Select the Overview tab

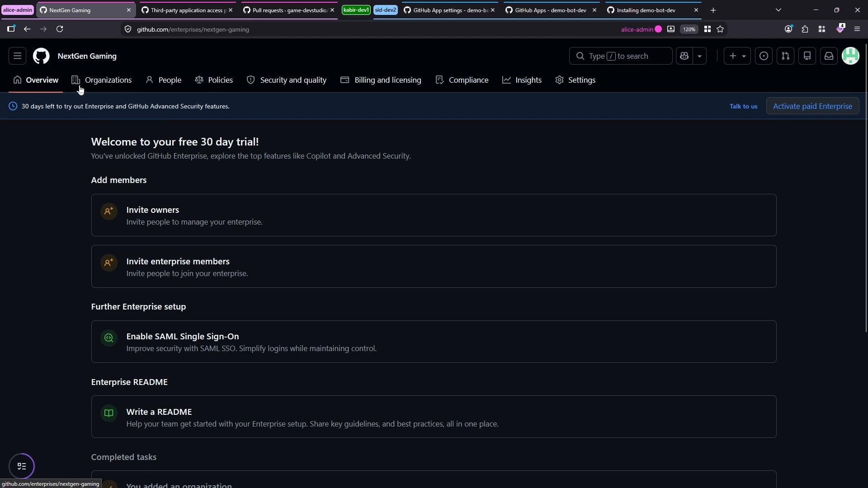(x=36, y=80)
